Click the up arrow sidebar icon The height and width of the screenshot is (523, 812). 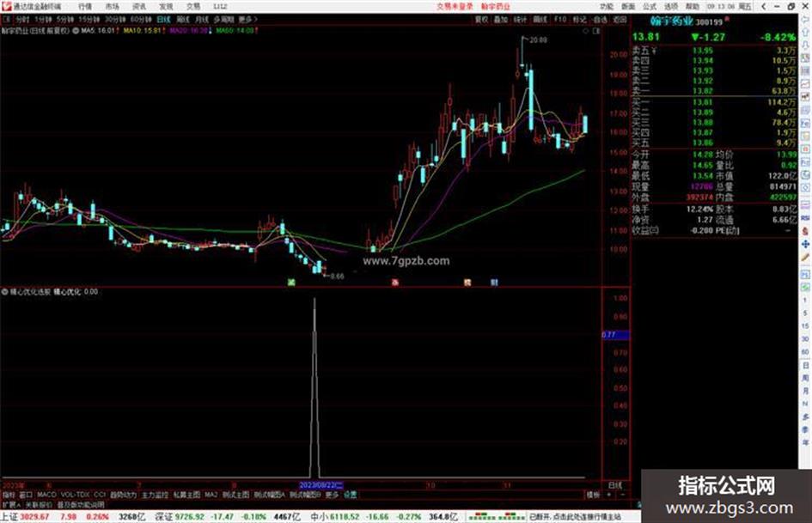click(x=805, y=32)
